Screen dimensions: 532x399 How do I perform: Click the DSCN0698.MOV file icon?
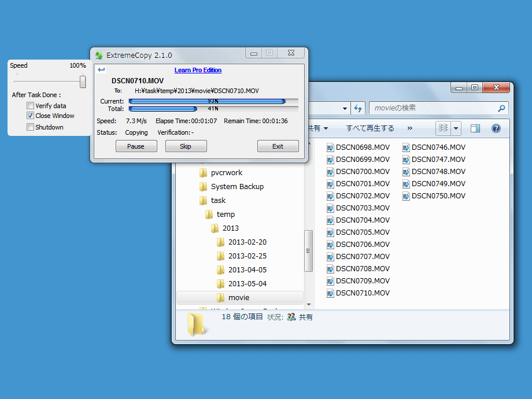pyautogui.click(x=330, y=147)
